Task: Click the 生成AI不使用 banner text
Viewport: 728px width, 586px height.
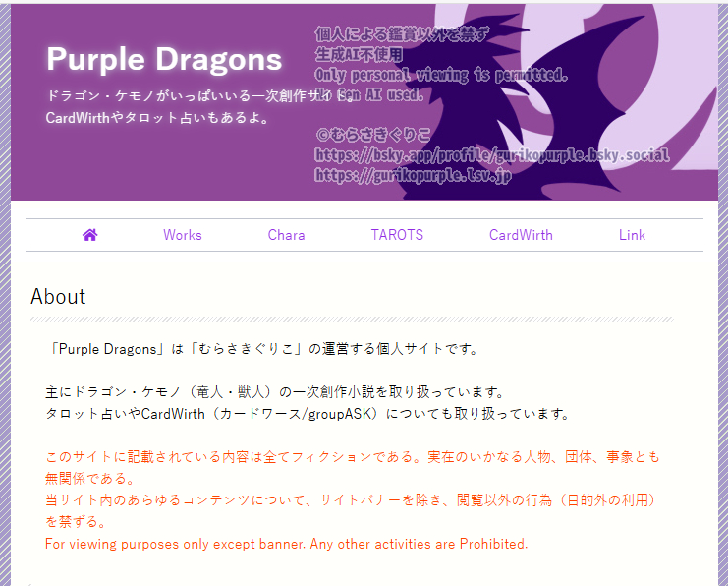Action: [359, 55]
